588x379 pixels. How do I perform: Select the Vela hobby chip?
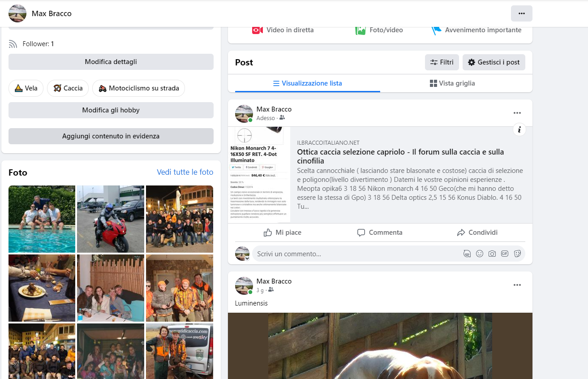(26, 88)
